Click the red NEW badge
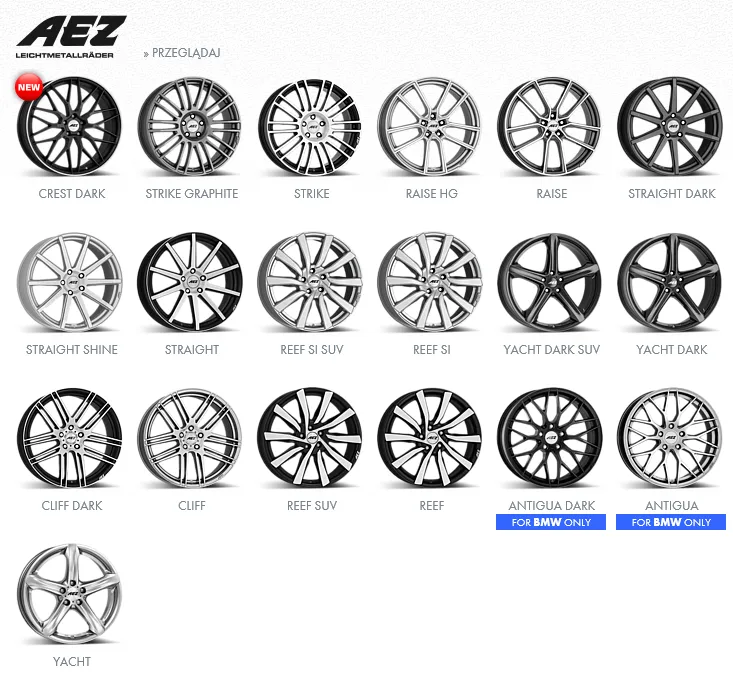 click(x=29, y=87)
